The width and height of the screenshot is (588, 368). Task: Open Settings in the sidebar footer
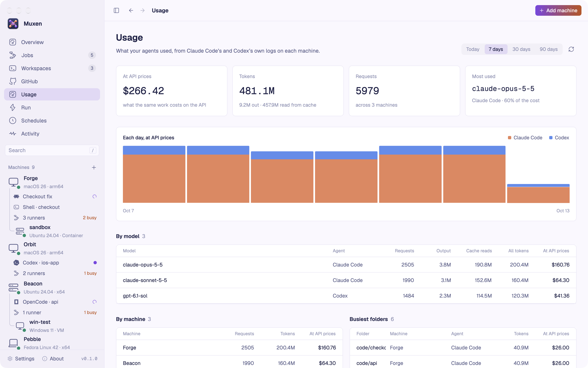click(x=21, y=359)
